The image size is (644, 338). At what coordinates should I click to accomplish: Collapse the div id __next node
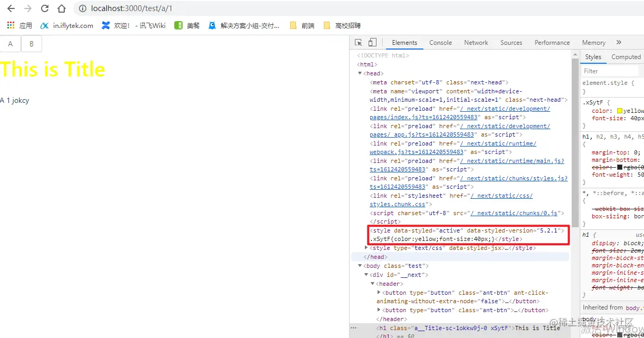[x=366, y=275]
